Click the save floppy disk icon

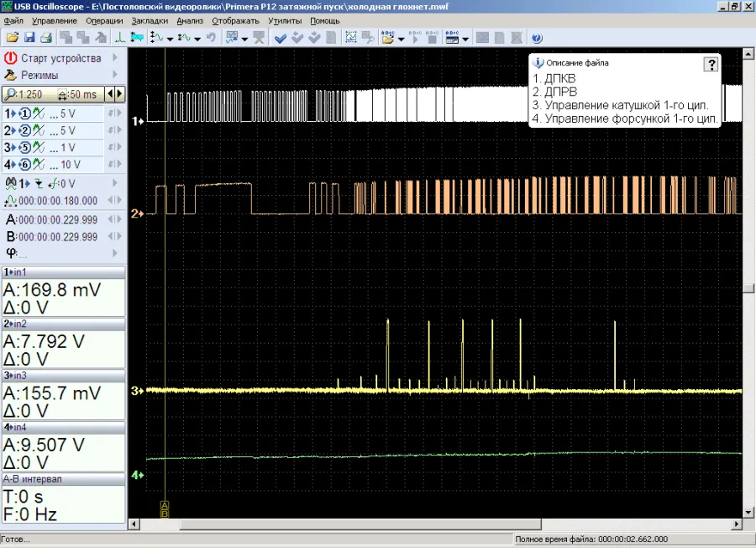[29, 37]
